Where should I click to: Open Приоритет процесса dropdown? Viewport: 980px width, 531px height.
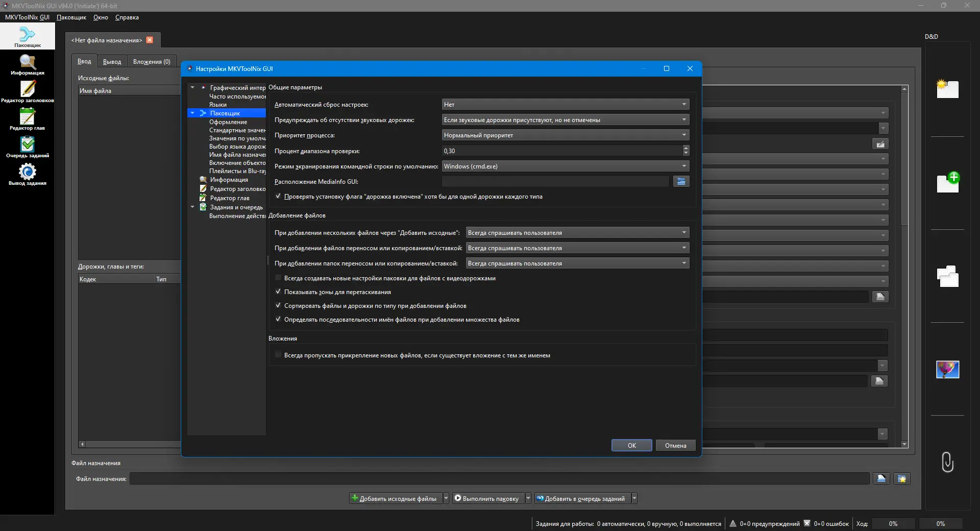[565, 135]
